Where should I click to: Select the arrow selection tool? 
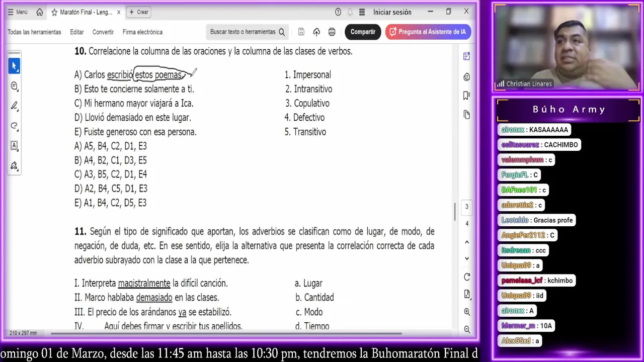click(x=14, y=66)
